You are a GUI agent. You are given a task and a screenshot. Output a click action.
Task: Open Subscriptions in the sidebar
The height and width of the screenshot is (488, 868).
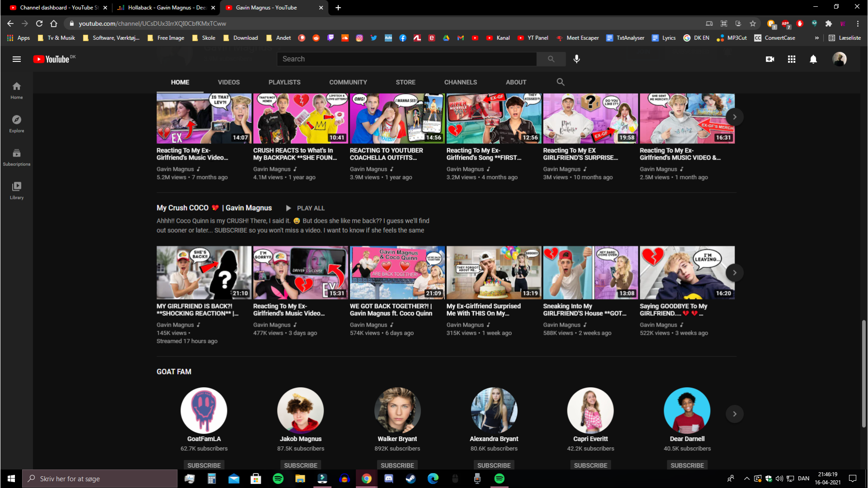click(x=17, y=157)
